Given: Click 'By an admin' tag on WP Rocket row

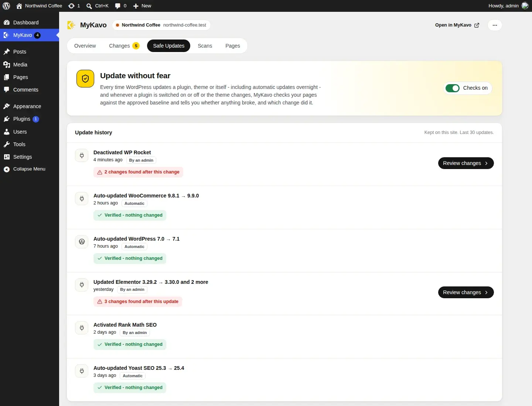Looking at the screenshot, I should pyautogui.click(x=141, y=160).
